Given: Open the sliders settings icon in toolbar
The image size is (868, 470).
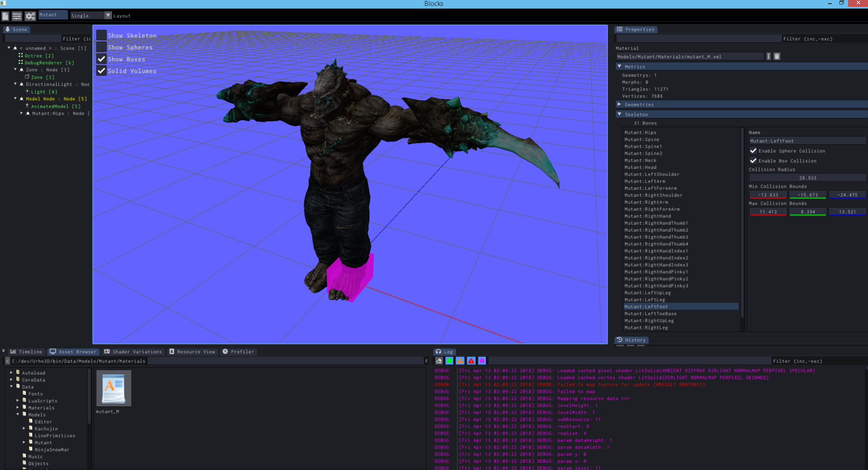Looking at the screenshot, I should click(17, 16).
